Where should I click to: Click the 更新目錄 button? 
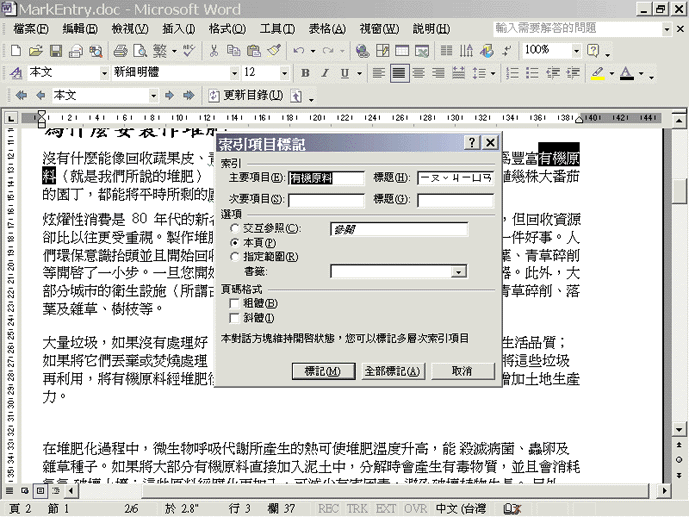(246, 95)
